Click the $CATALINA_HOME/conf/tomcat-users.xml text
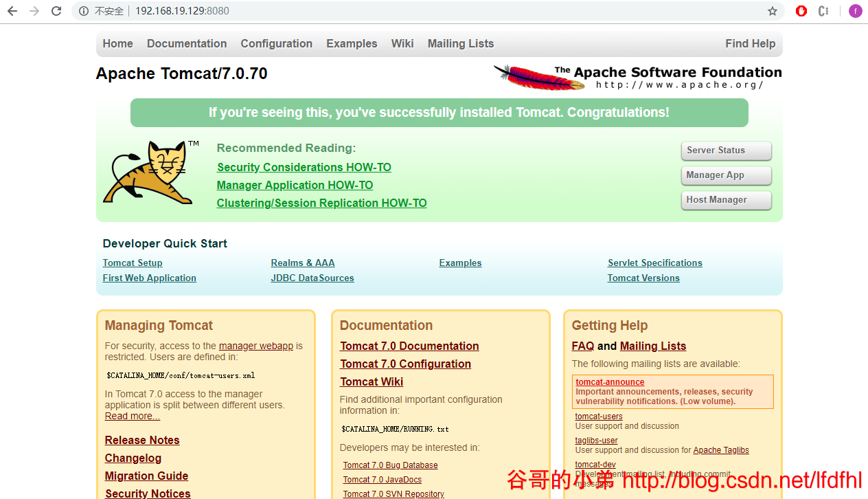Viewport: 868px width, 499px height. point(181,375)
